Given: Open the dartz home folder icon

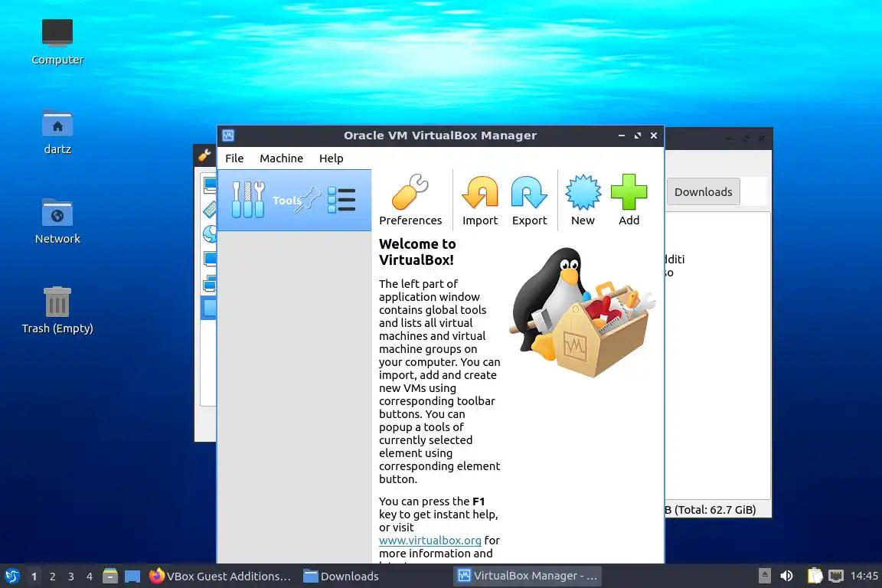Looking at the screenshot, I should pos(57,132).
